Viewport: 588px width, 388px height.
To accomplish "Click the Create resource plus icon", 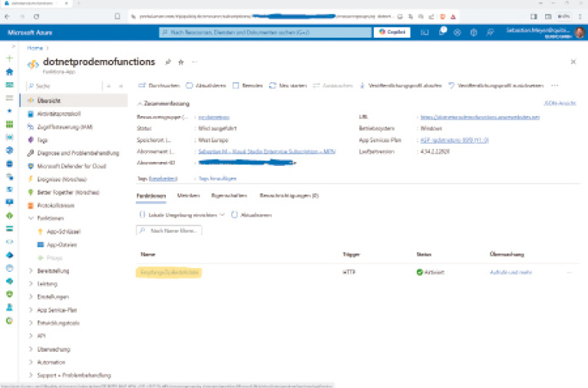I will 10,58.
